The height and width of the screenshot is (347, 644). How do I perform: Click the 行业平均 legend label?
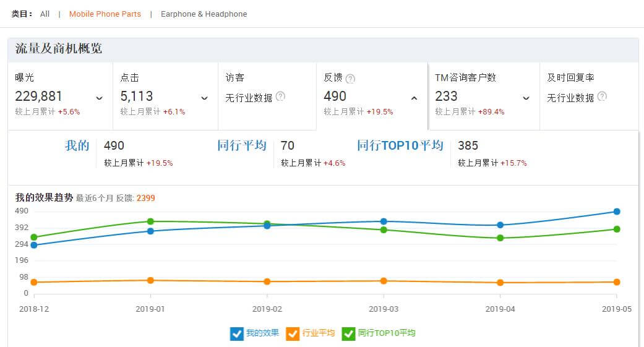coord(319,333)
